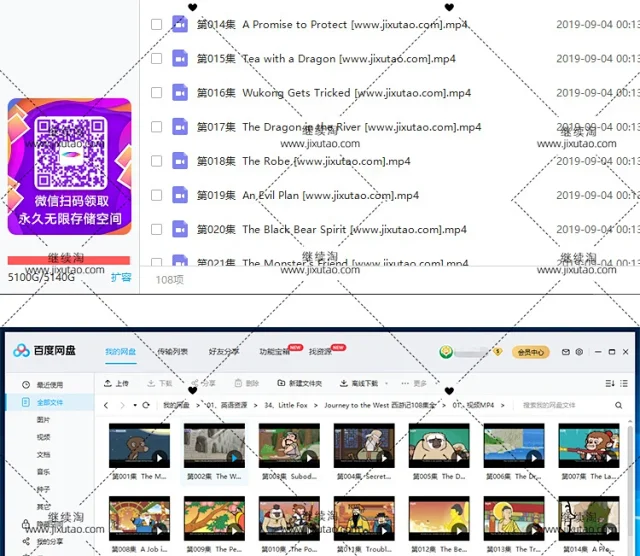The image size is (640, 556).
Task: Open file name 第018集 The Robe
Action: click(x=304, y=161)
